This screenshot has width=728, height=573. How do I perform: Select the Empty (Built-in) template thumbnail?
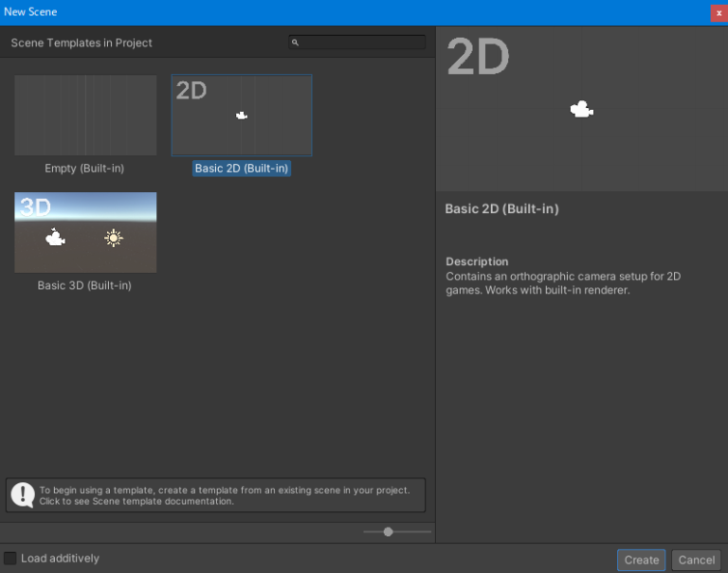85,116
